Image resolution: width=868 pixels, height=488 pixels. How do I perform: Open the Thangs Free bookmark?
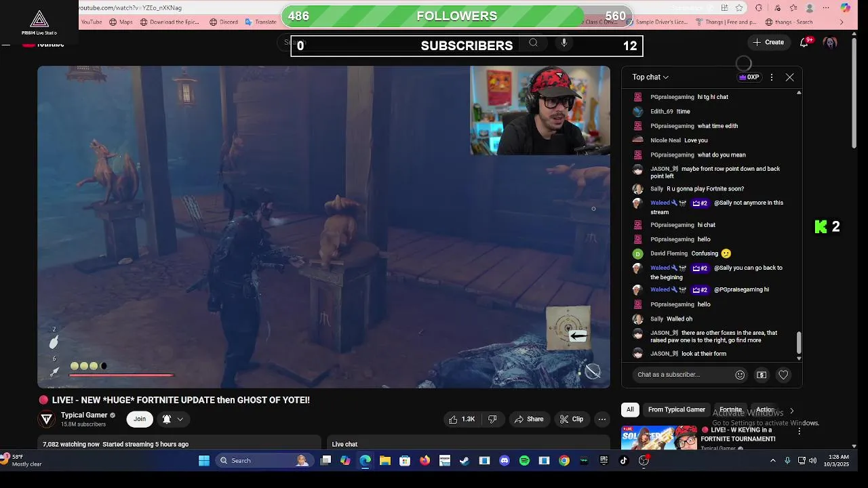click(725, 22)
